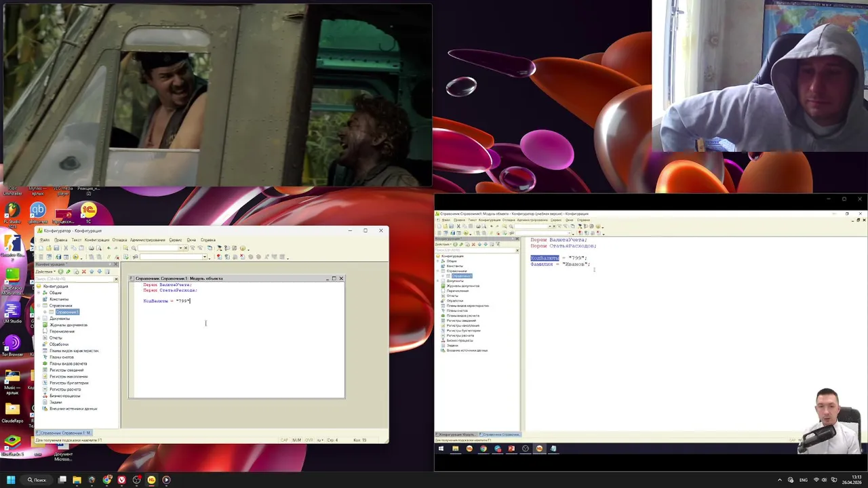Click tree search field in front Конфигуратор panel
Screen dimensions: 868x488
point(73,279)
